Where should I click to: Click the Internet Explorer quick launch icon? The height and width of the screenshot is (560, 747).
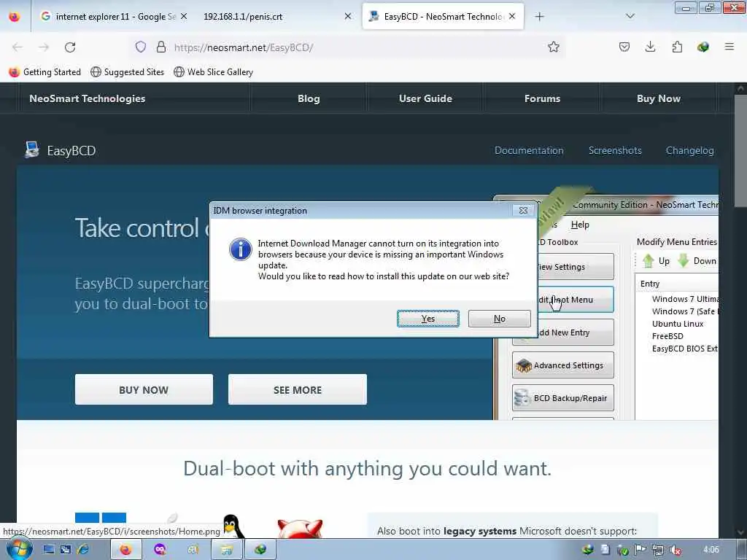click(83, 550)
